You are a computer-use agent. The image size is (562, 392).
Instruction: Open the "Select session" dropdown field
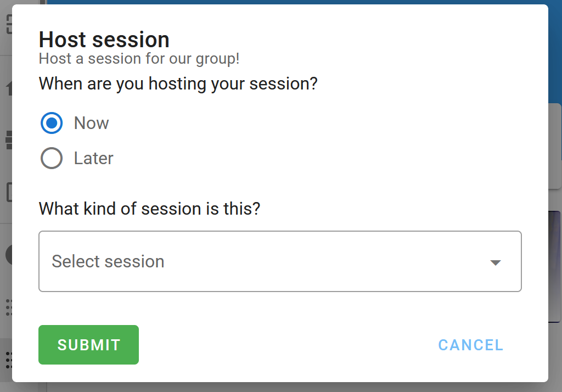click(x=280, y=261)
